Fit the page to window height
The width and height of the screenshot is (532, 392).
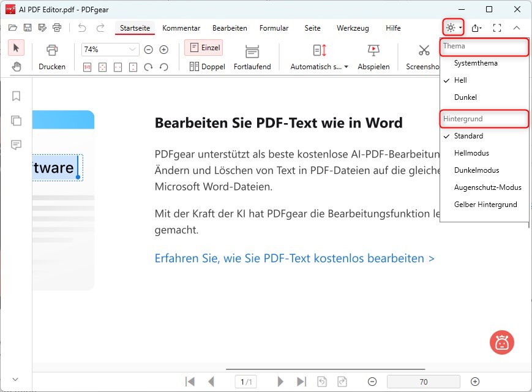pos(133,67)
